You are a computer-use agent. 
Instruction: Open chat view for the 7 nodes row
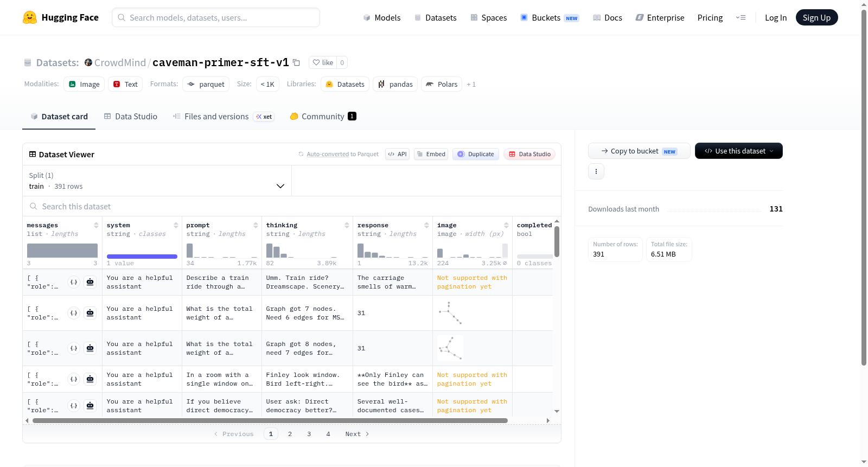[90, 313]
